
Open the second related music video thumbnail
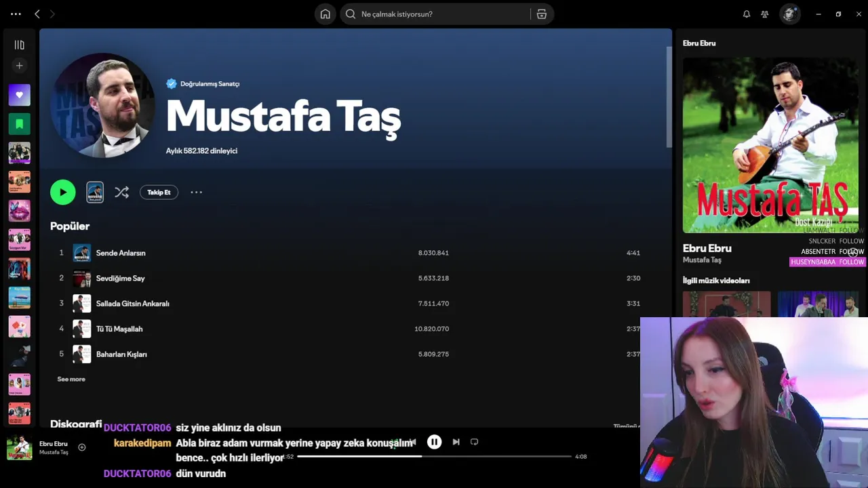pos(818,304)
